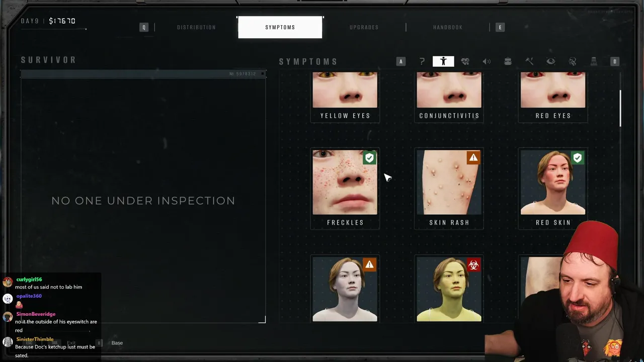
Task: Open the pale gray skin symptom card
Action: point(345,289)
